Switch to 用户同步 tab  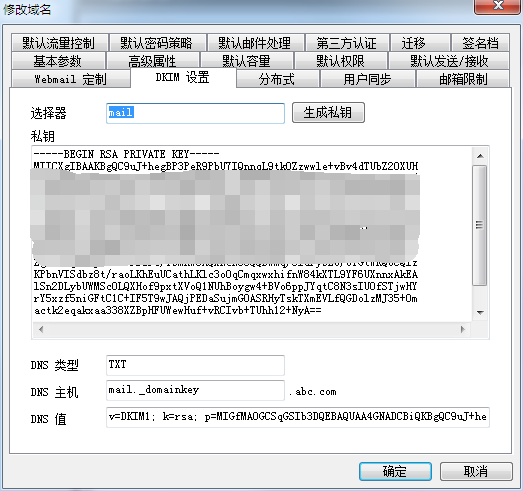(368, 79)
